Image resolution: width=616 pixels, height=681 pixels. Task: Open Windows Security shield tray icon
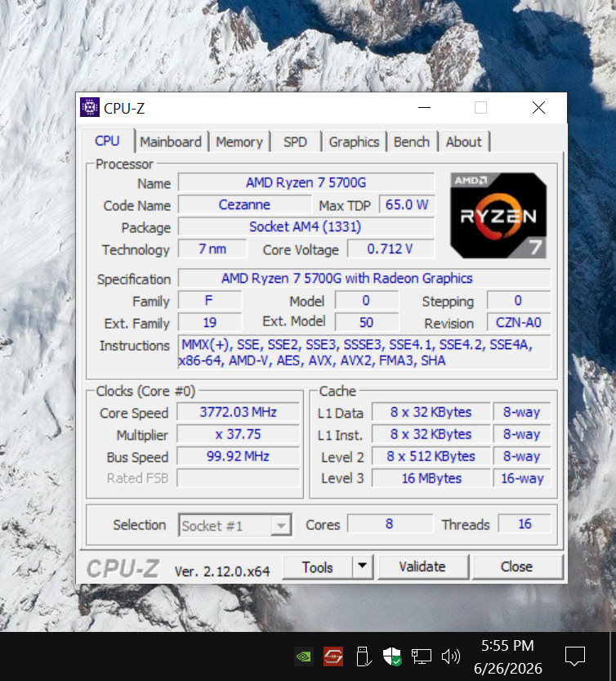[x=391, y=656]
